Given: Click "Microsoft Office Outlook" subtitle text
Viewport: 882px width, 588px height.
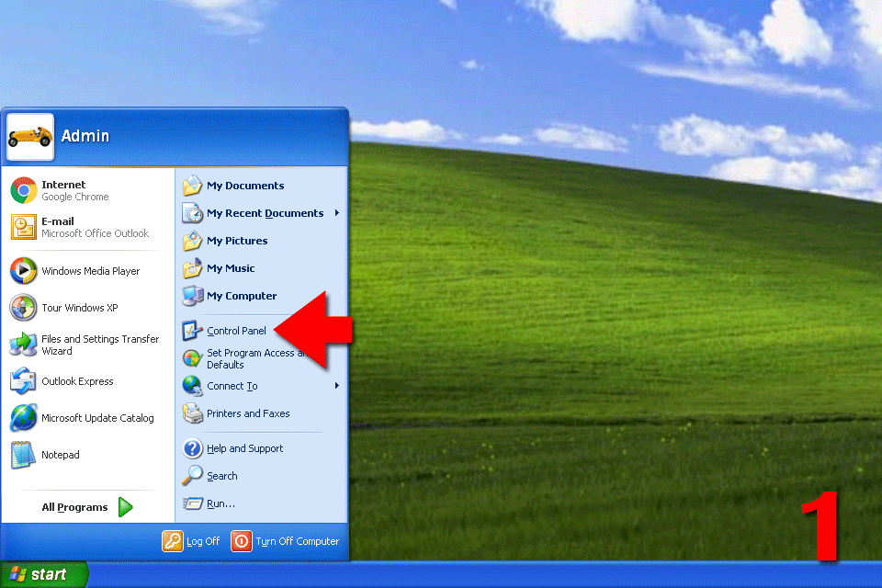Looking at the screenshot, I should coord(95,233).
